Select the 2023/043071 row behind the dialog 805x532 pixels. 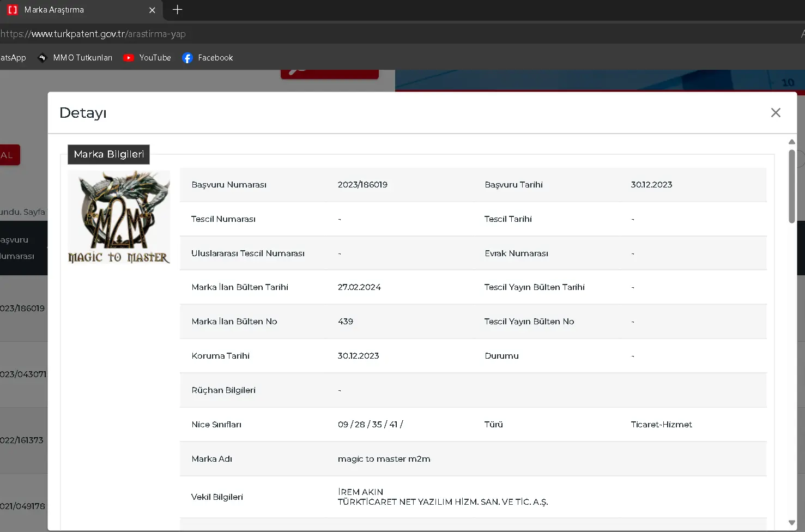[x=23, y=374]
